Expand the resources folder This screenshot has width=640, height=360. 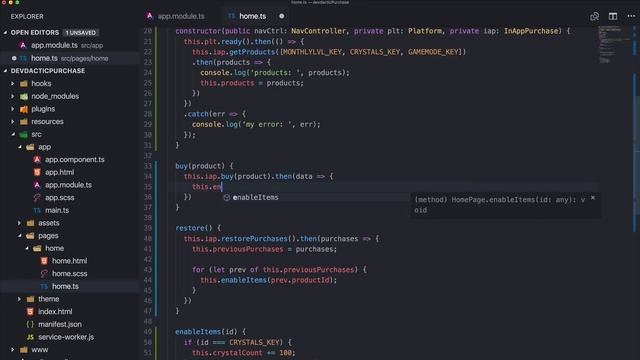coord(13,121)
